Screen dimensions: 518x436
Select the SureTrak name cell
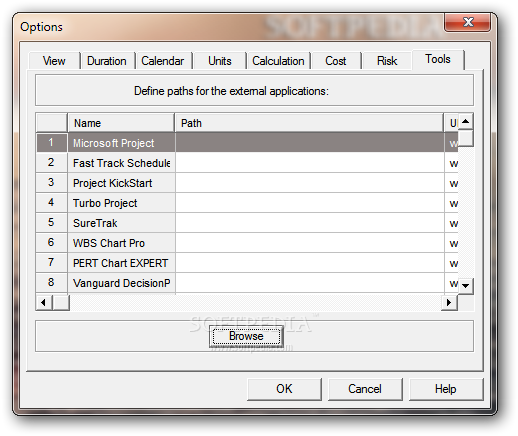(x=121, y=223)
